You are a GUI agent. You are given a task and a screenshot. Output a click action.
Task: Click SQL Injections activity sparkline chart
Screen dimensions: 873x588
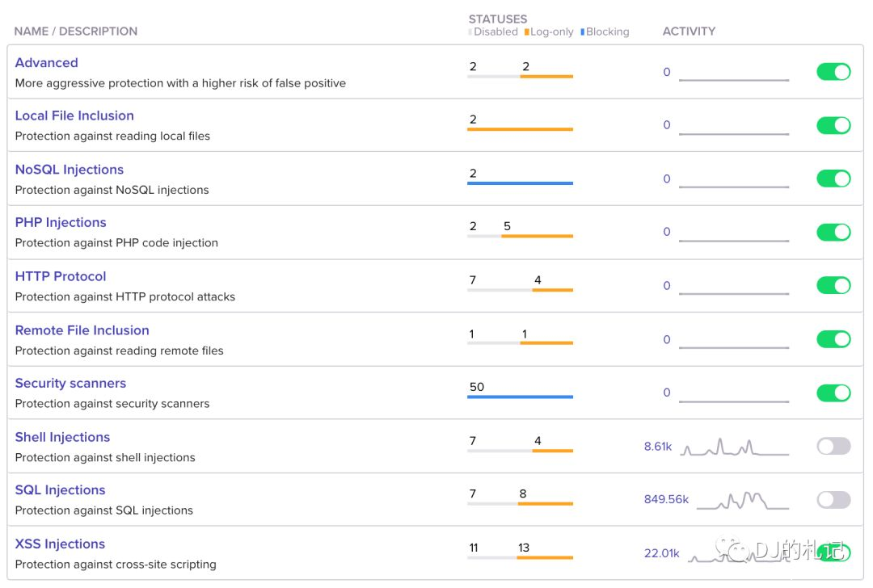(742, 501)
